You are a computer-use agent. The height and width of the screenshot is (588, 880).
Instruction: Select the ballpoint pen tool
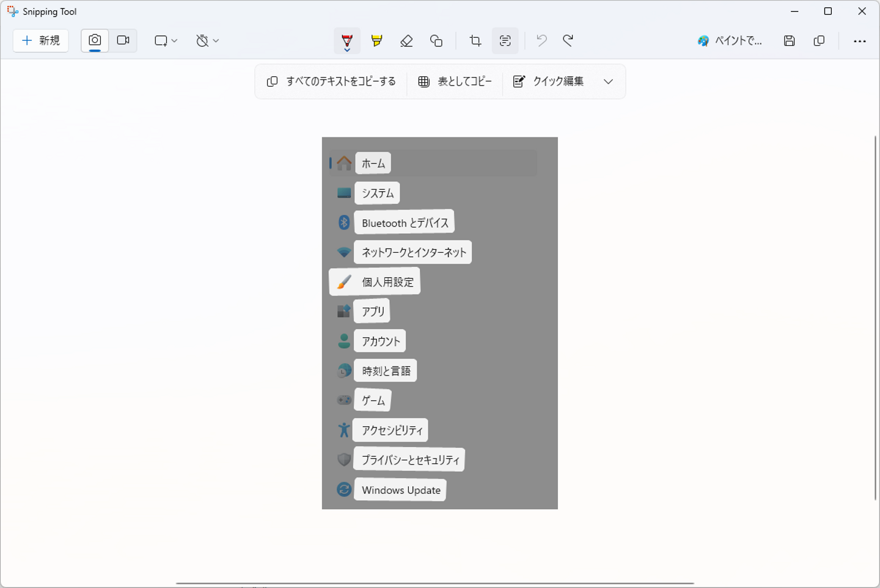[x=347, y=41]
